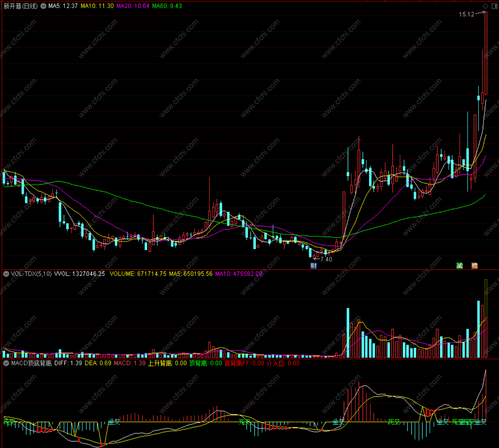Open the VOL-TDX indicator dropdown arrow

click(6, 274)
